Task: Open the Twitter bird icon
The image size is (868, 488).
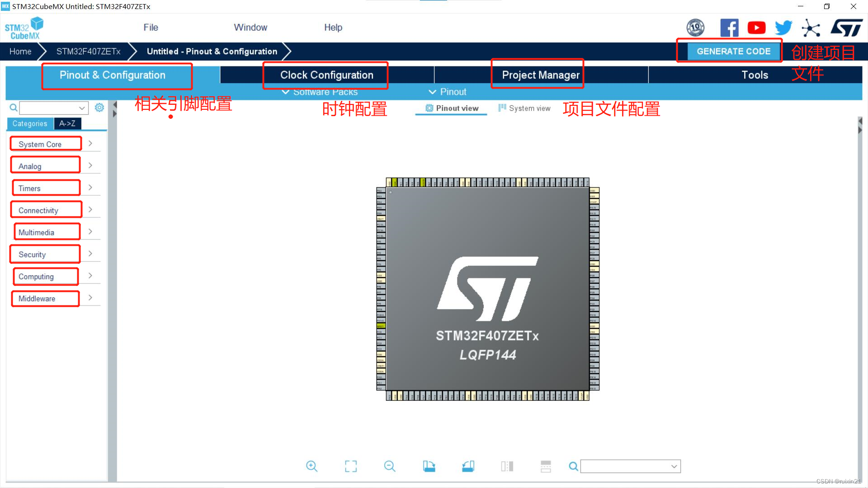Action: (x=783, y=28)
